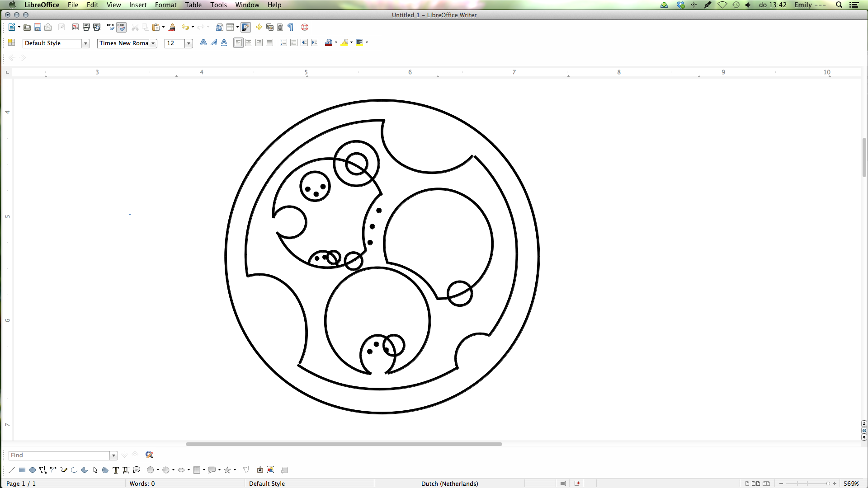Viewport: 868px width, 488px height.
Task: Click the horizontal scrollbar under the document
Action: click(344, 444)
